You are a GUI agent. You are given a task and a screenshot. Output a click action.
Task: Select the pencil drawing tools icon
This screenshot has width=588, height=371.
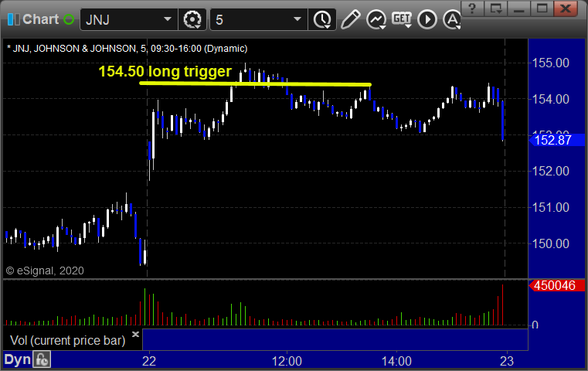pos(350,19)
